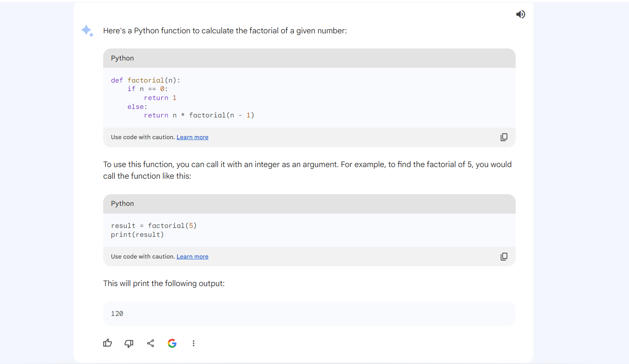
Task: Copy the result print code block
Action: point(504,257)
